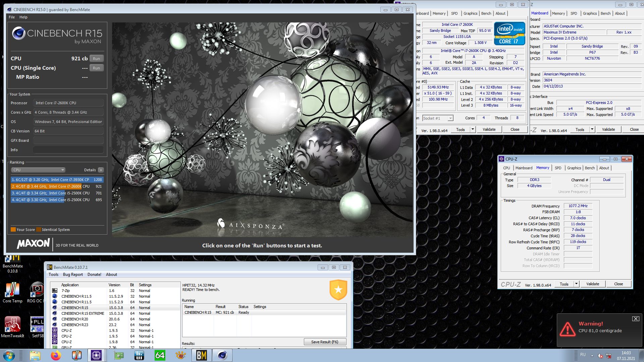Open Bench tab in Memory CPU-Z window
This screenshot has height=362, width=644.
coord(590,168)
